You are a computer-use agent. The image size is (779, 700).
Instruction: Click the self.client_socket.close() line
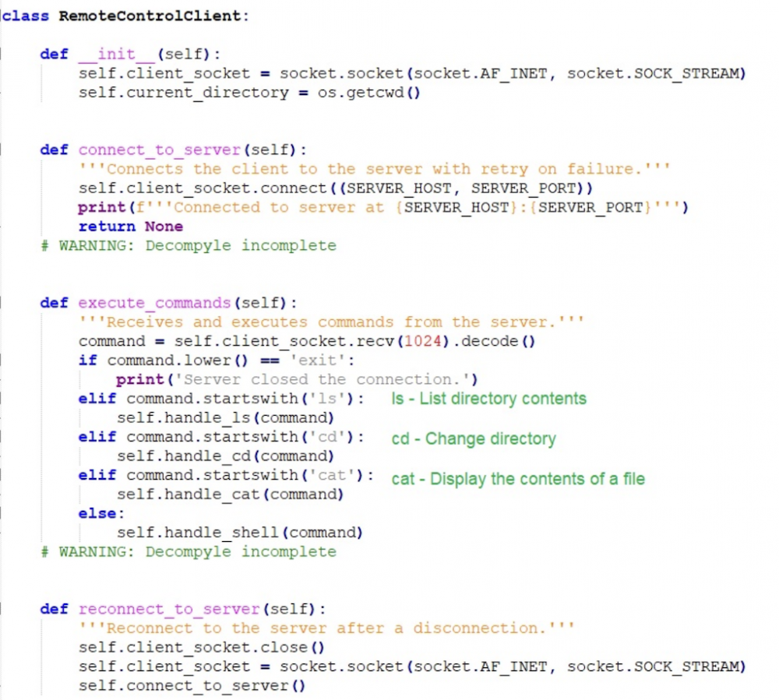[201, 647]
